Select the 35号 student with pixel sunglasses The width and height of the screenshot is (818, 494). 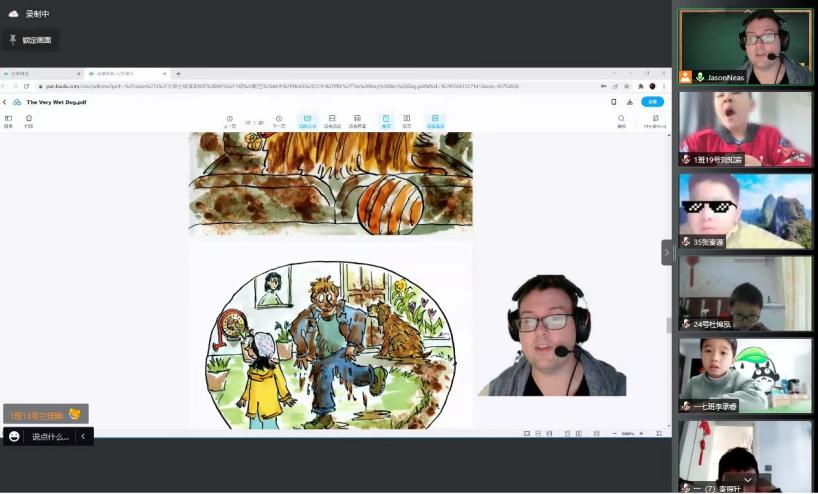(745, 211)
